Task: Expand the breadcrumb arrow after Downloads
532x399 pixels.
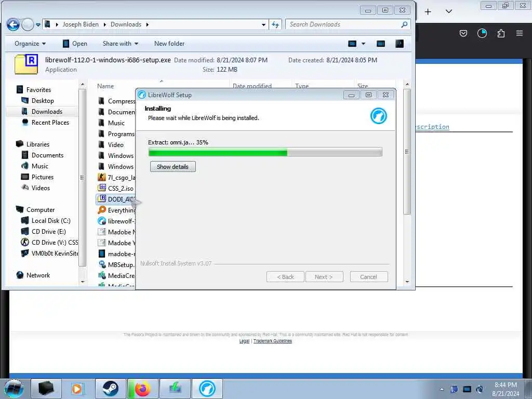Action: click(x=147, y=24)
